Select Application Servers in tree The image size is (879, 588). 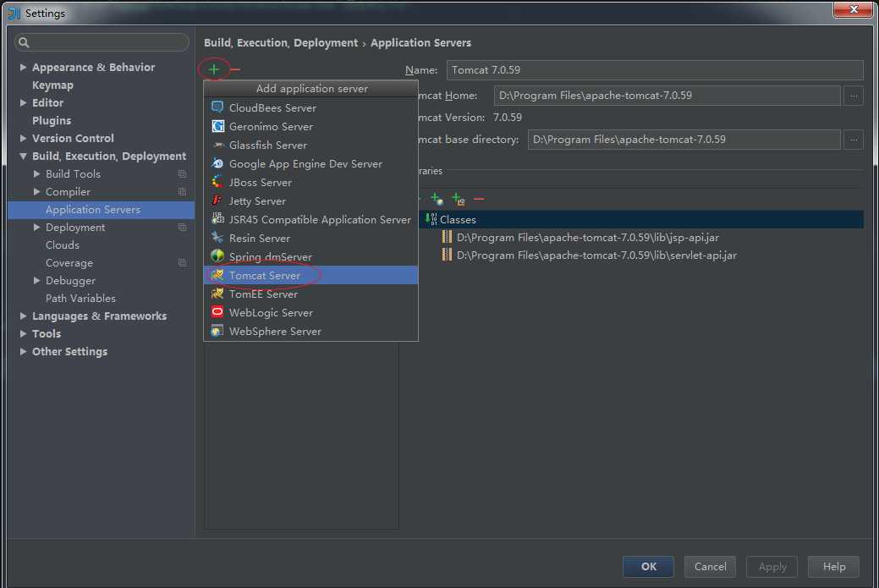pos(101,210)
